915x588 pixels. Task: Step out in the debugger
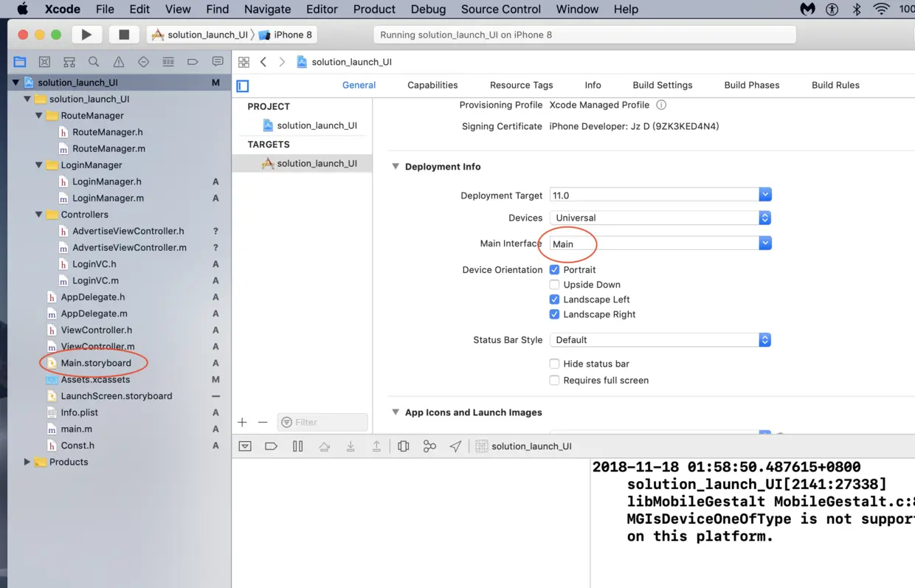[376, 446]
